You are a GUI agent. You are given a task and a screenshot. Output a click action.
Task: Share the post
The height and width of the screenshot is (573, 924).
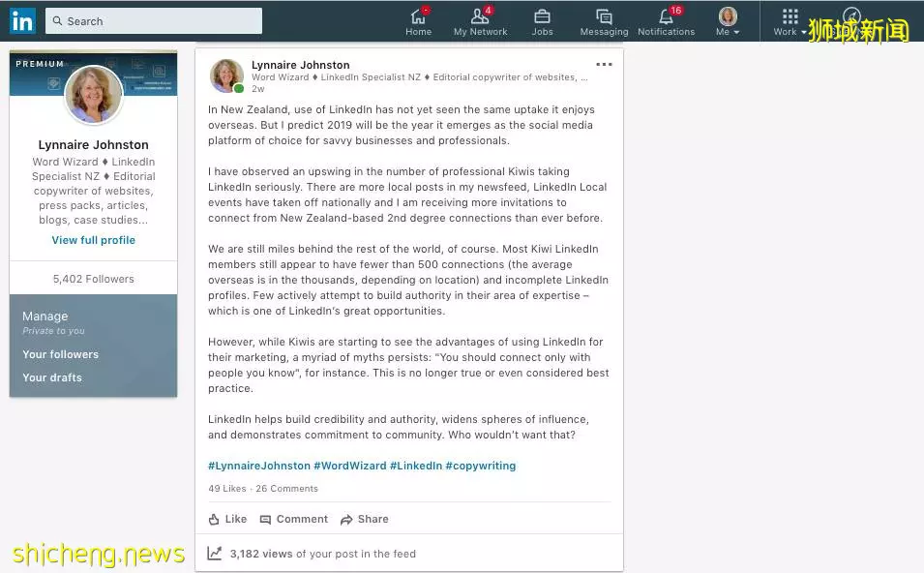point(364,520)
